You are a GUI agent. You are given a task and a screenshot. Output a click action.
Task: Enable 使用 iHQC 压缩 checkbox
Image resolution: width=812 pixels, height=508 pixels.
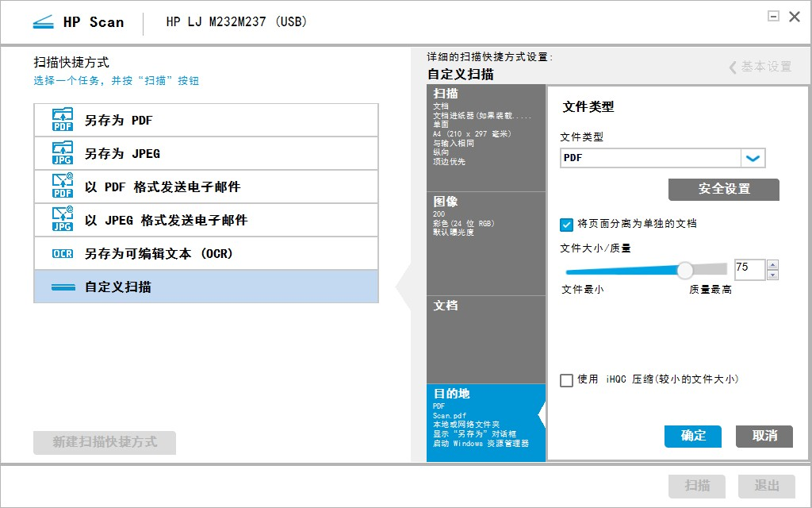566,380
